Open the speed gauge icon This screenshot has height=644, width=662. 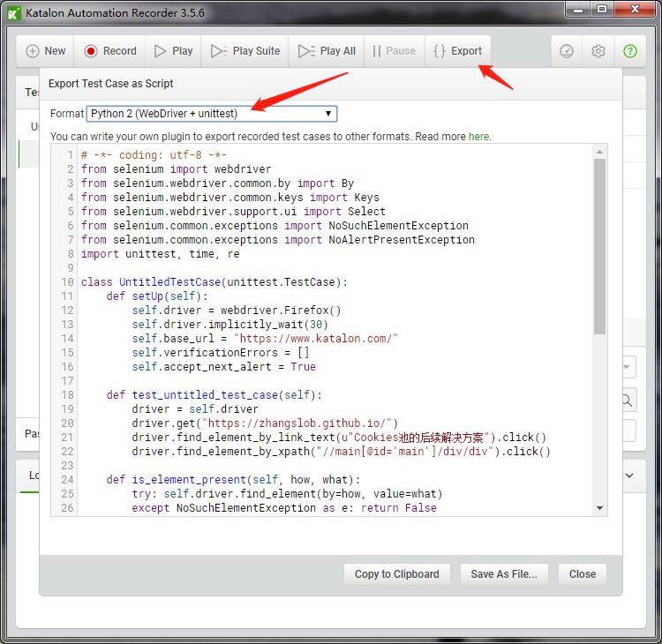(567, 51)
